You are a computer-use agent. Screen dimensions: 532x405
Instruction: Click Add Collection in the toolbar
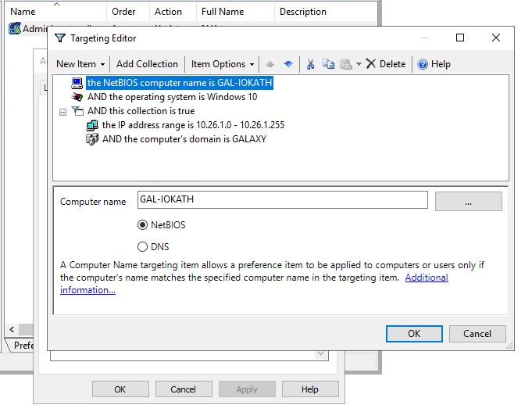coord(147,64)
